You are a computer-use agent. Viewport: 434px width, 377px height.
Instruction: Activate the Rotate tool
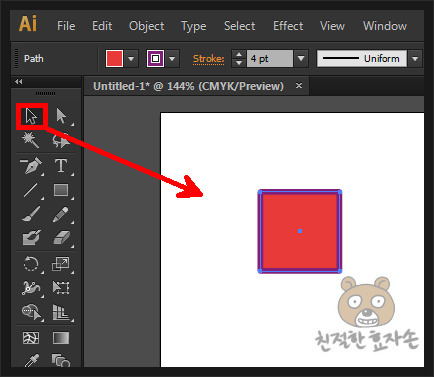(31, 264)
